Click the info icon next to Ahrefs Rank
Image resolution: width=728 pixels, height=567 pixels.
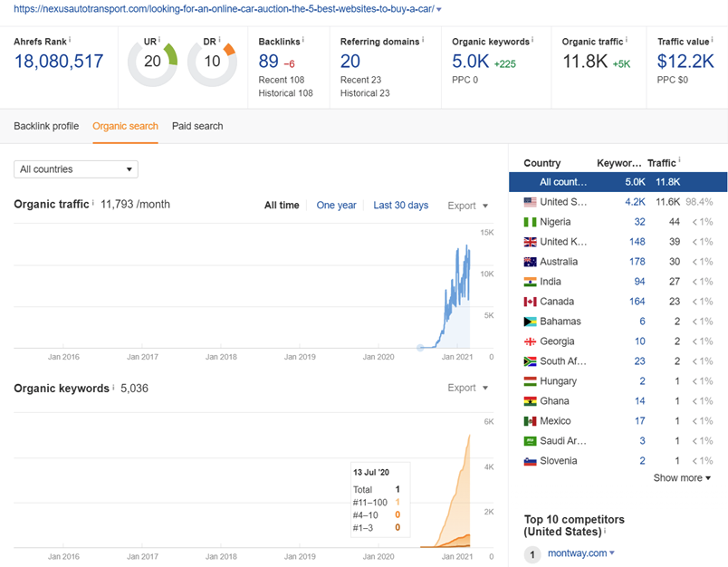(x=70, y=40)
